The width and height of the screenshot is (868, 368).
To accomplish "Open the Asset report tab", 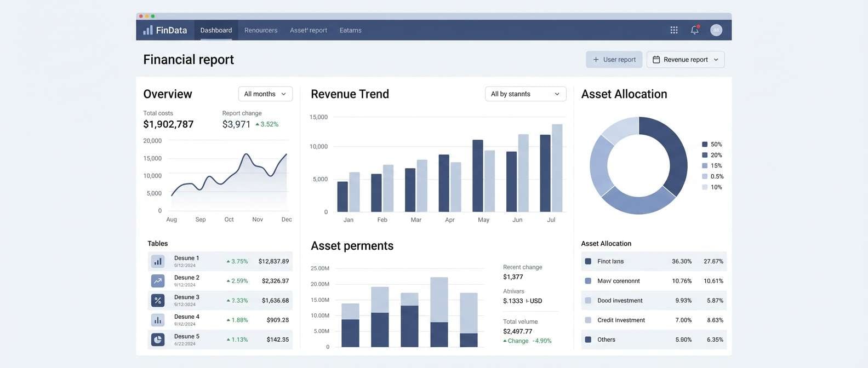I will pos(309,30).
